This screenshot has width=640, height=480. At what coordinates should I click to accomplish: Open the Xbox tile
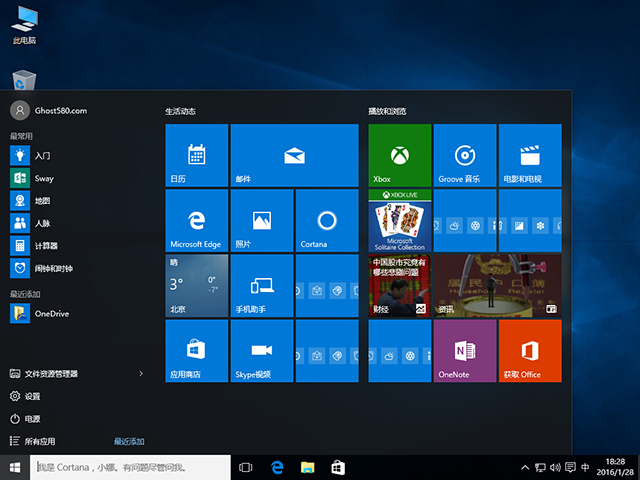(x=399, y=155)
